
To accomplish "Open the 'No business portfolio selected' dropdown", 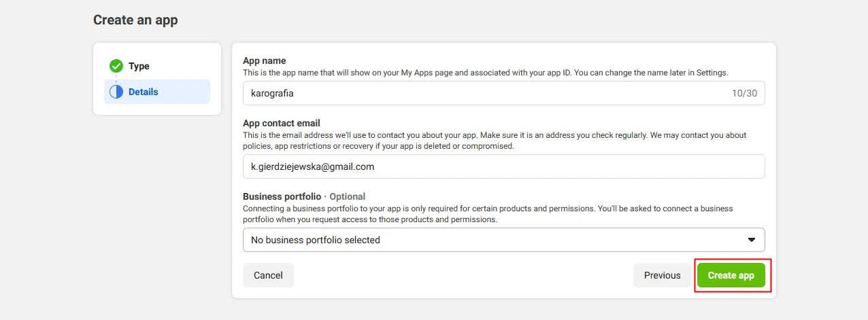I will (x=490, y=240).
